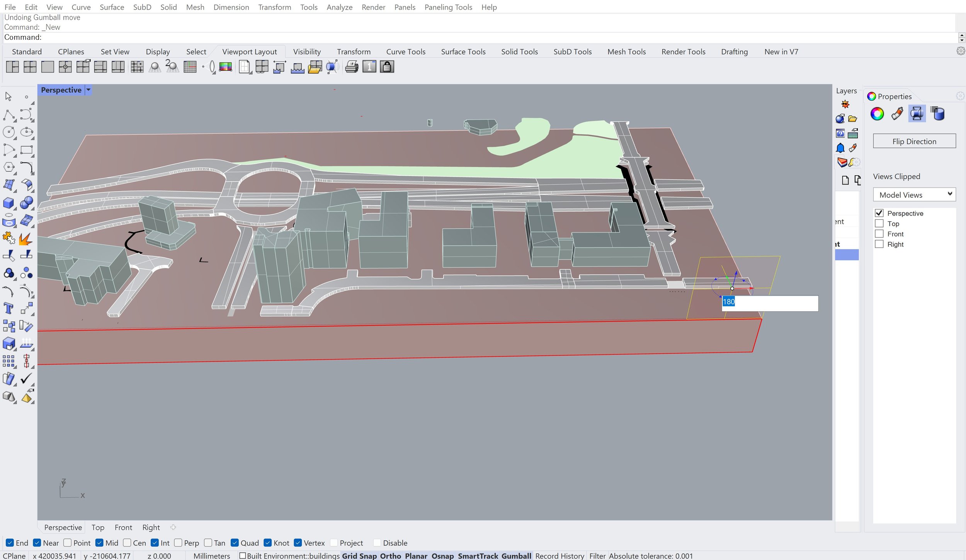Click Record History in status bar
Image resolution: width=966 pixels, height=560 pixels.
(x=560, y=556)
